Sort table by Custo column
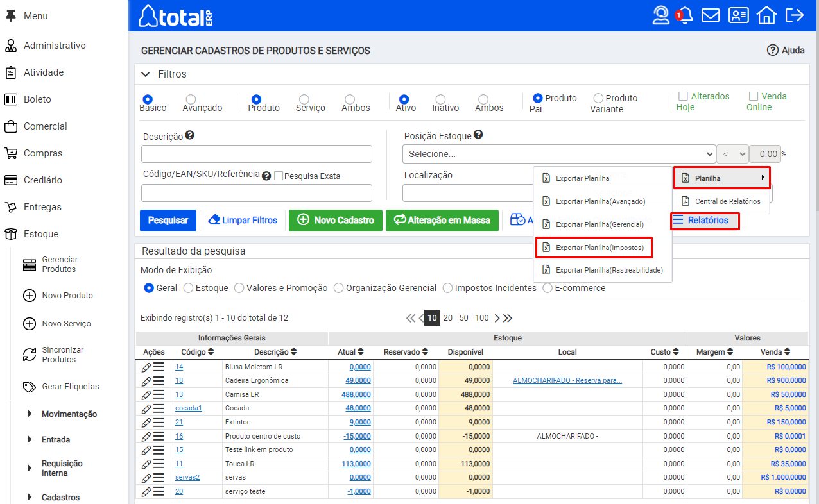The image size is (819, 504). [x=676, y=352]
